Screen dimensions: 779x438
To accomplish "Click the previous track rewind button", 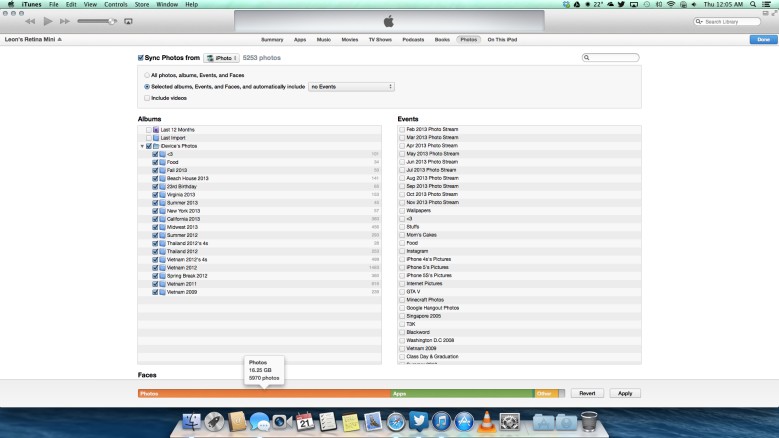I will tap(30, 21).
